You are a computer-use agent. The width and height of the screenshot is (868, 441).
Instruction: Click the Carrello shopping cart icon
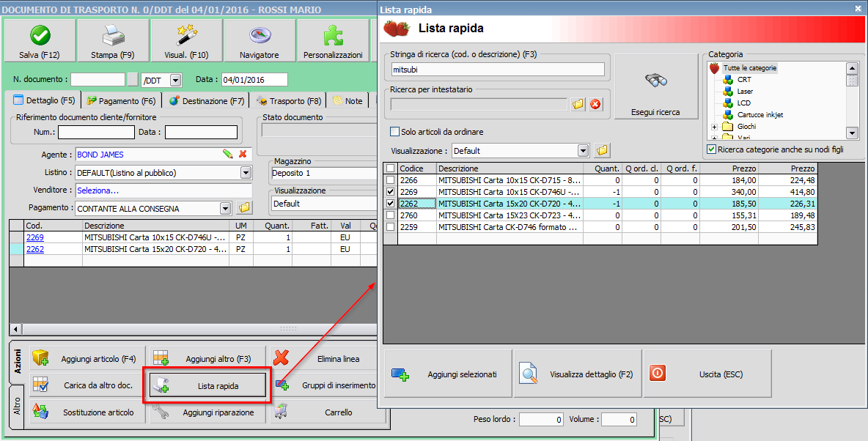[x=282, y=412]
